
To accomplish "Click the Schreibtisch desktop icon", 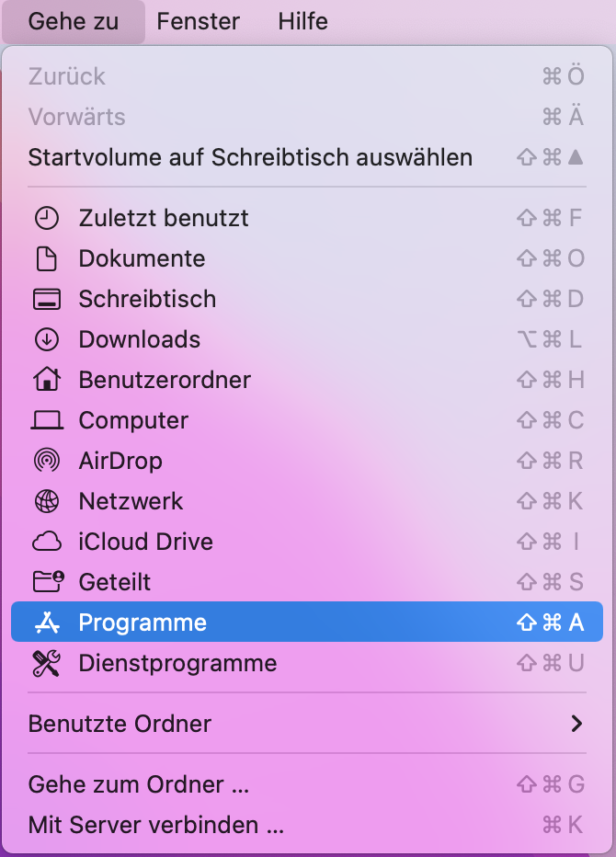I will (x=46, y=299).
